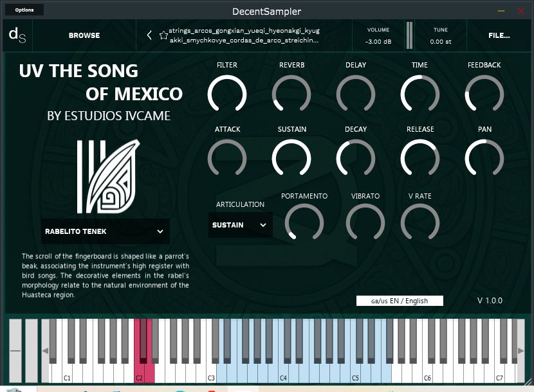Click the UV THE SONG OF MEXICO title
Viewport: 534px width, 392px height.
(x=101, y=82)
